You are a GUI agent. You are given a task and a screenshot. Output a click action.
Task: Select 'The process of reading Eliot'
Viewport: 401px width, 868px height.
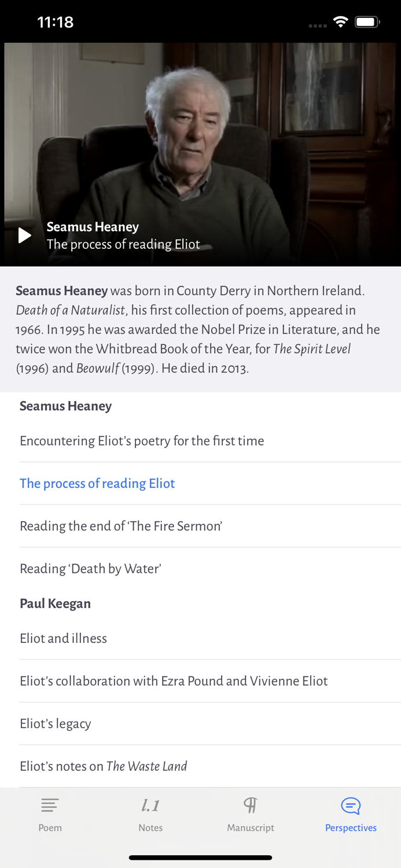pyautogui.click(x=97, y=484)
